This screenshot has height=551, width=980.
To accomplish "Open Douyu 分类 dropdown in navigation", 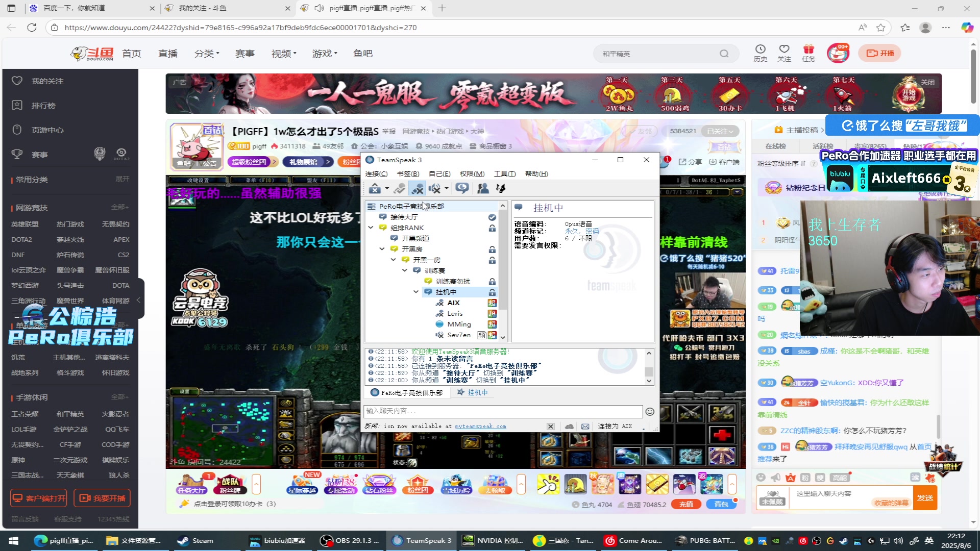I will [207, 54].
